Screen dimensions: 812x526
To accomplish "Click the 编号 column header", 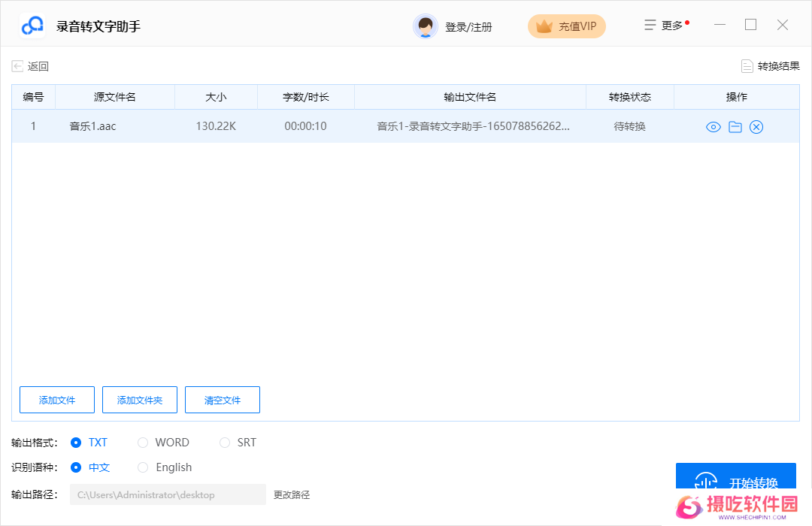I will (33, 97).
